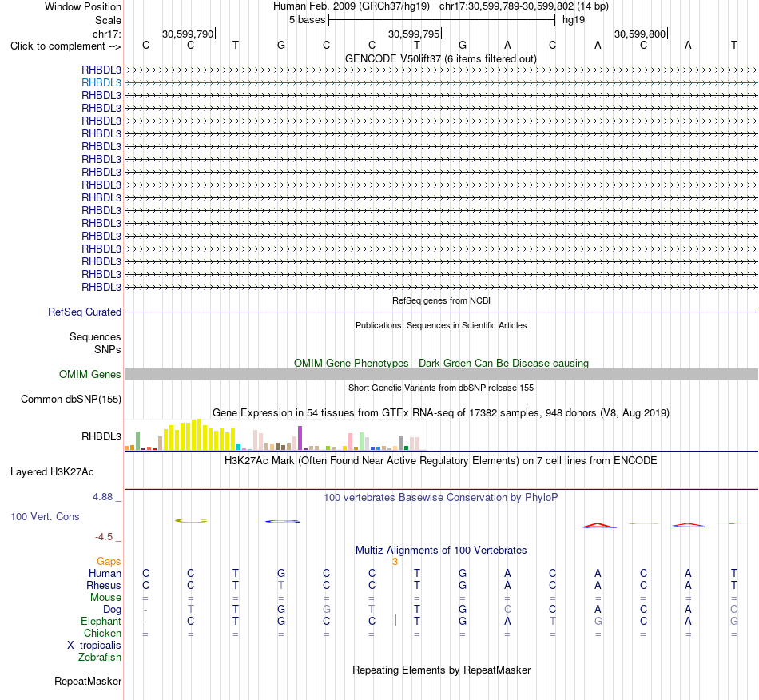Click the 30,599,800 ruler position marker
Image resolution: width=759 pixels, height=700 pixels.
640,34
